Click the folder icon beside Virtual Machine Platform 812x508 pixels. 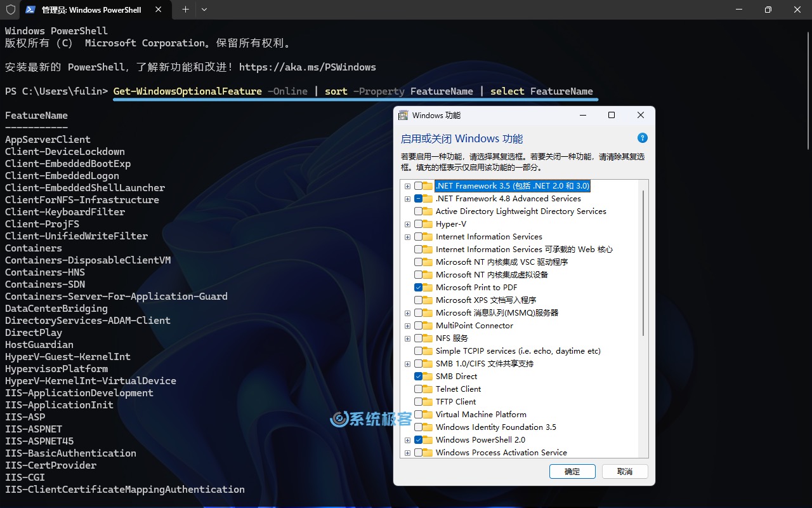[428, 415]
